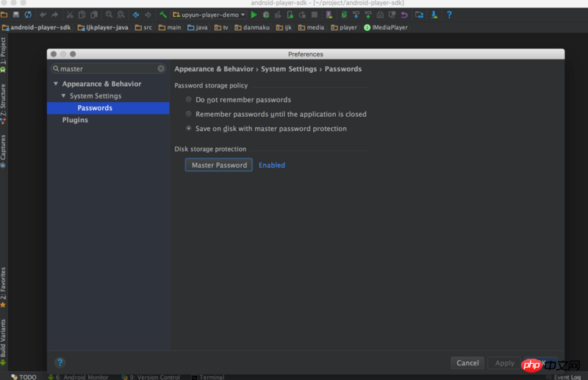Viewport: 588px width, 380px height.
Task: Open the upyun-player-demo run configuration dropdown
Action: (209, 15)
